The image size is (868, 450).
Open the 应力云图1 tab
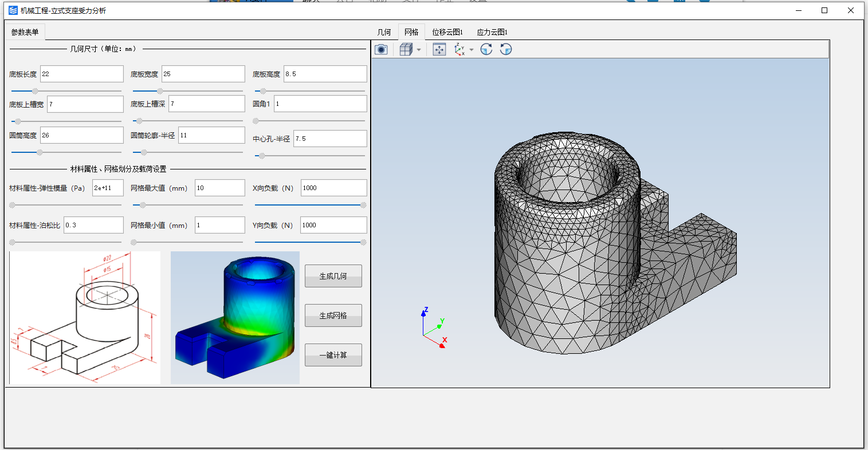[492, 32]
